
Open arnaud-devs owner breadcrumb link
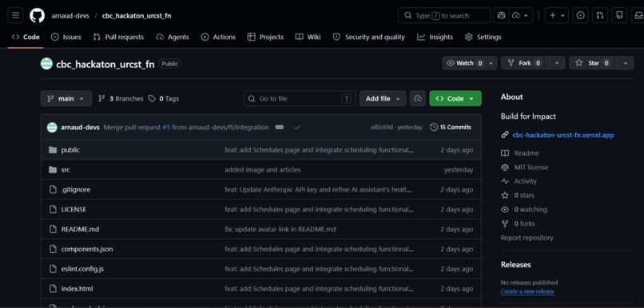[x=70, y=16]
